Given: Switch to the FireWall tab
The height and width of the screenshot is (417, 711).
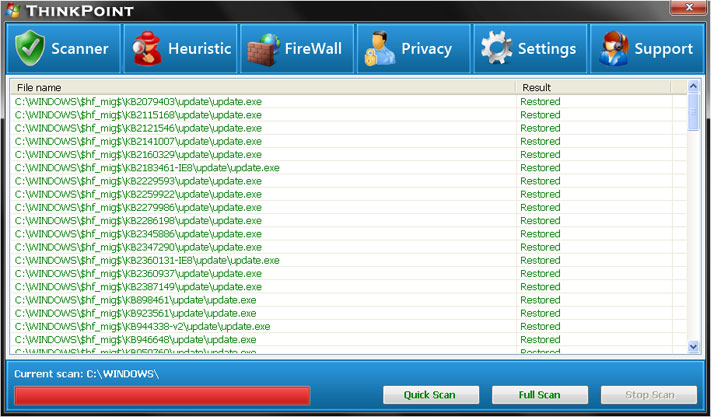Looking at the screenshot, I should (313, 49).
